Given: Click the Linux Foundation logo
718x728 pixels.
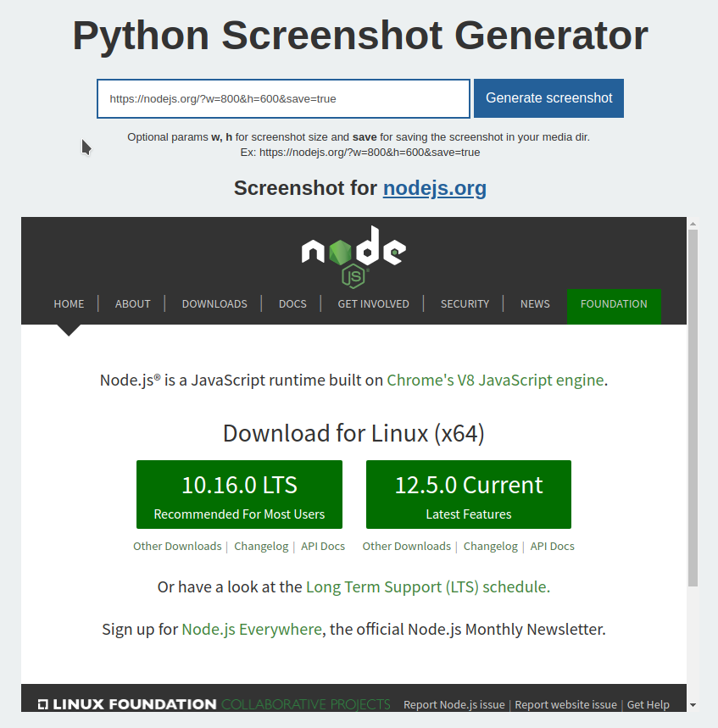Looking at the screenshot, I should [x=125, y=703].
